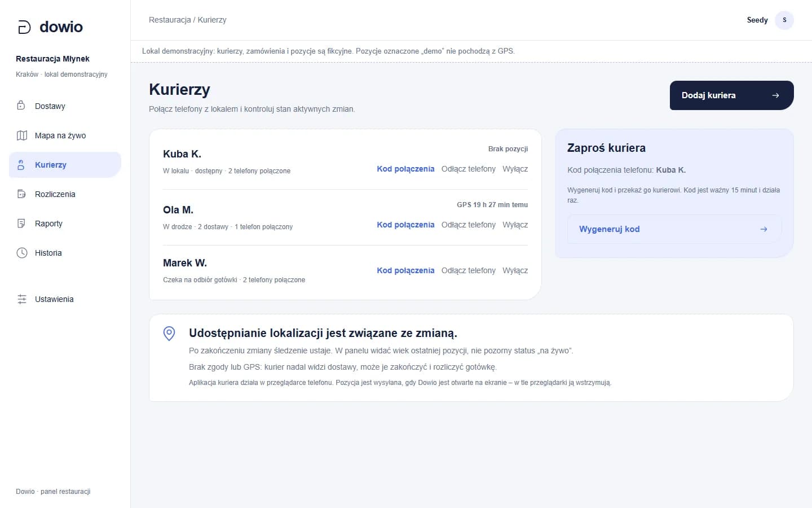
Task: Click the dowio logo icon
Action: (24, 27)
